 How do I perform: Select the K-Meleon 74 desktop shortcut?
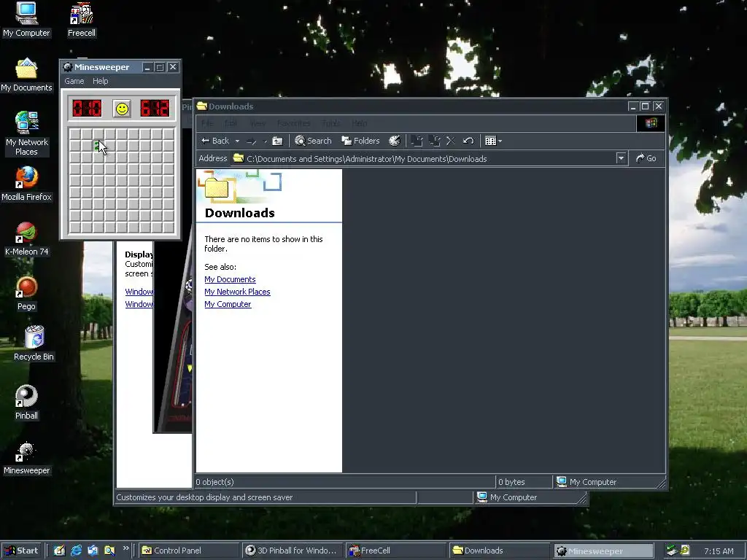[x=26, y=238]
